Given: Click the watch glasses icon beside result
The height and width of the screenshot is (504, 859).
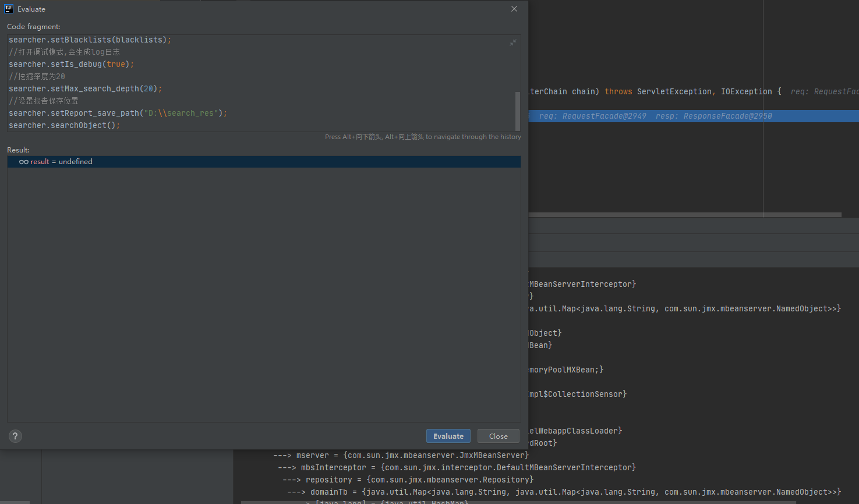Looking at the screenshot, I should (x=24, y=162).
